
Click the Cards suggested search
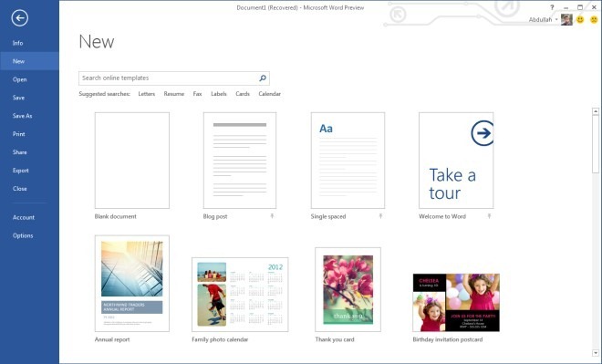(x=243, y=94)
